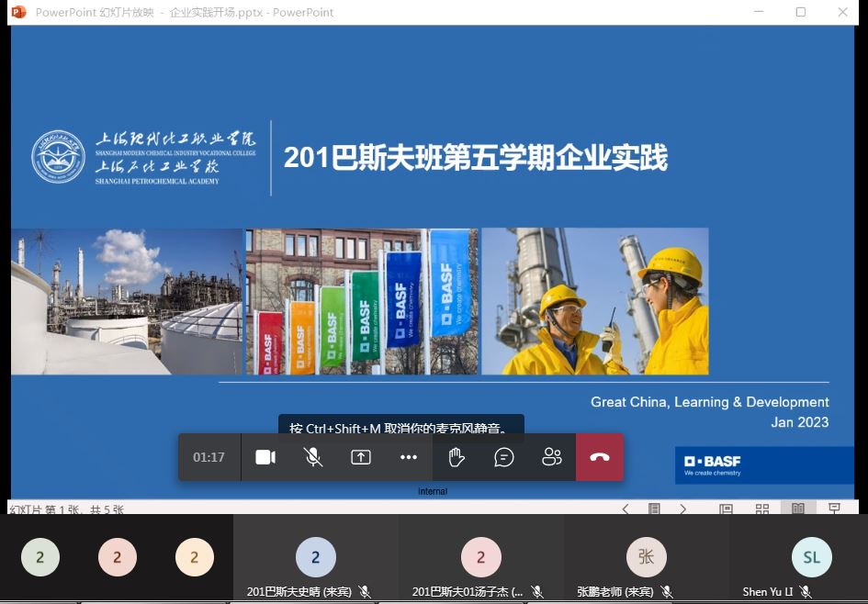
Task: Show the participants list
Action: pos(552,457)
